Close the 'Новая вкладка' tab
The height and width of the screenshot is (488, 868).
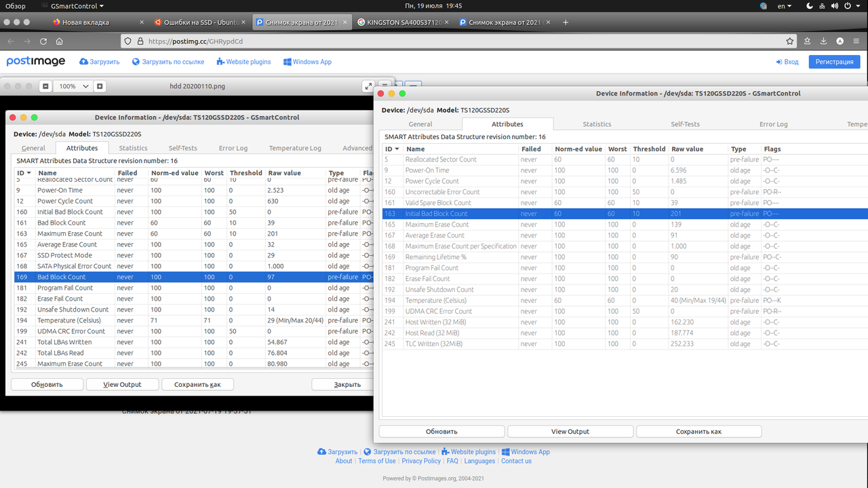[142, 22]
